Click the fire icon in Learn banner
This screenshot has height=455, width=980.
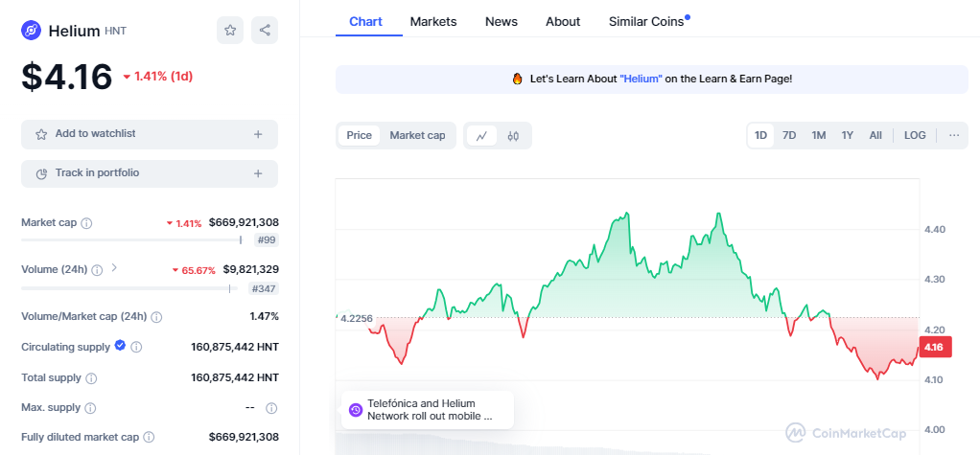517,80
